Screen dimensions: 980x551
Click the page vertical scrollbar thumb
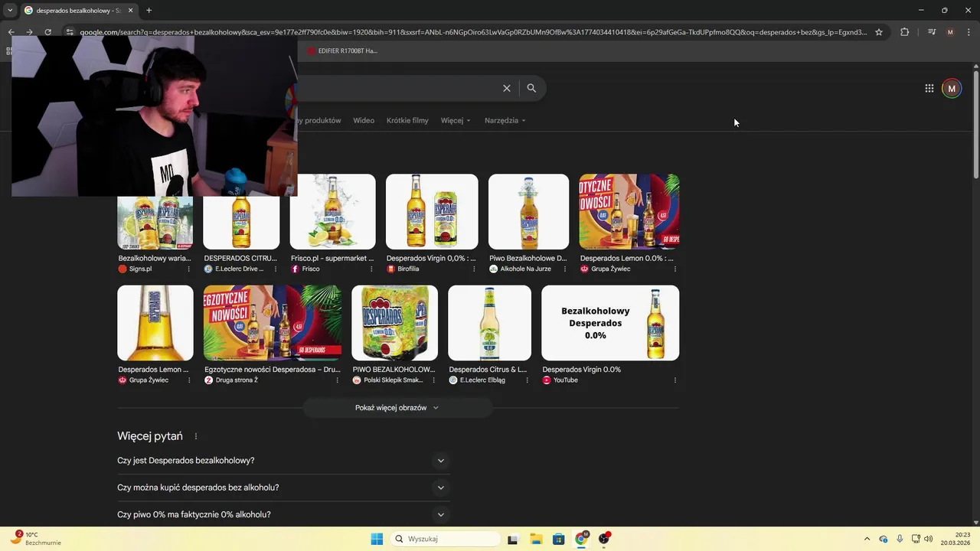[x=975, y=126]
